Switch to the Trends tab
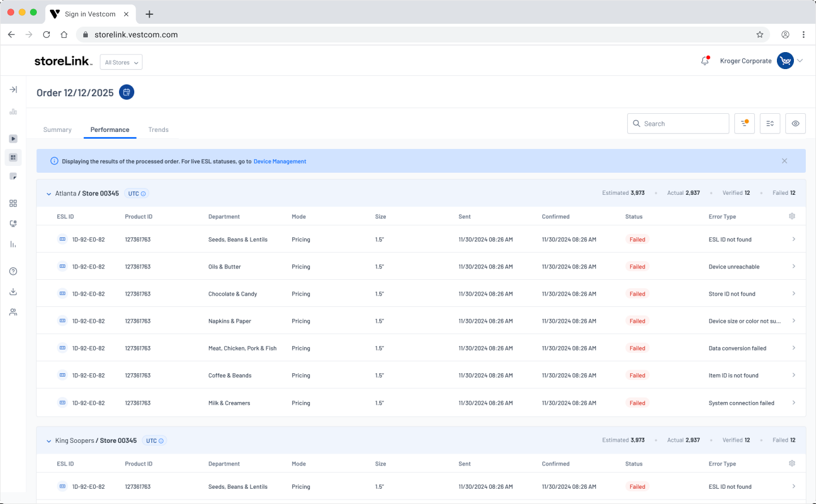Viewport: 816px width, 504px height. click(x=159, y=130)
